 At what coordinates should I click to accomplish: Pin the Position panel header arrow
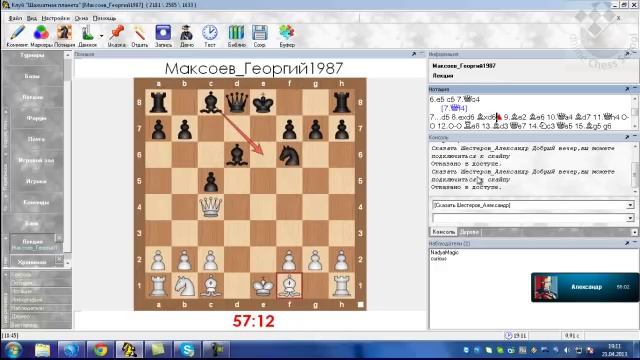pyautogui.click(x=413, y=54)
